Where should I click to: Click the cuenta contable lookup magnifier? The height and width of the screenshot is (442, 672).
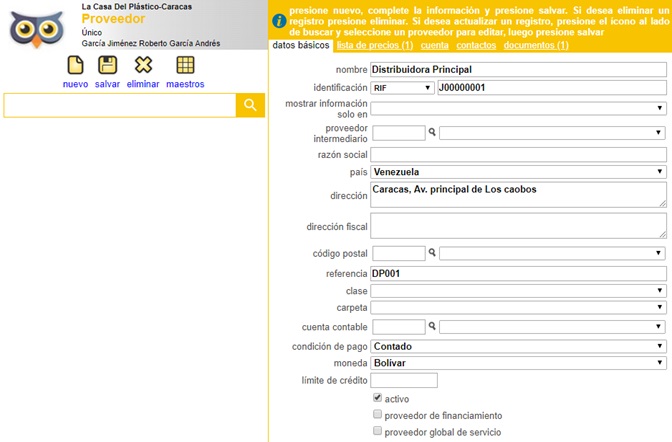(432, 326)
